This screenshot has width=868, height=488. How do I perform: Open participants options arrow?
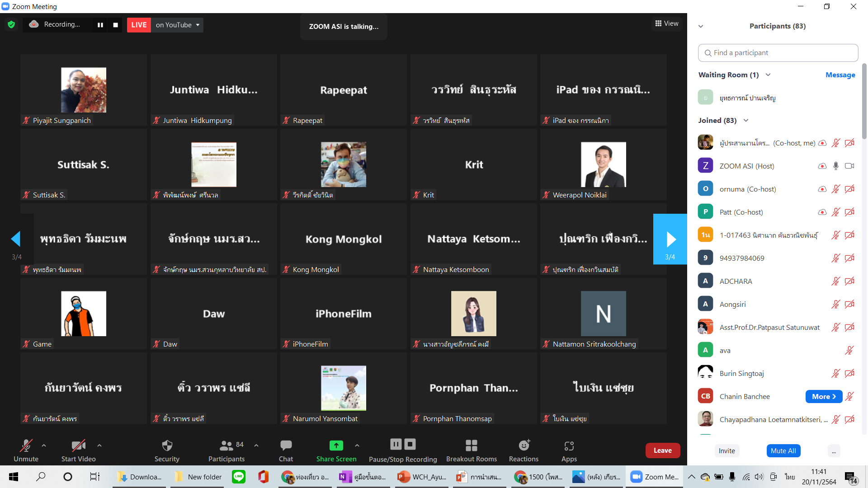256,446
